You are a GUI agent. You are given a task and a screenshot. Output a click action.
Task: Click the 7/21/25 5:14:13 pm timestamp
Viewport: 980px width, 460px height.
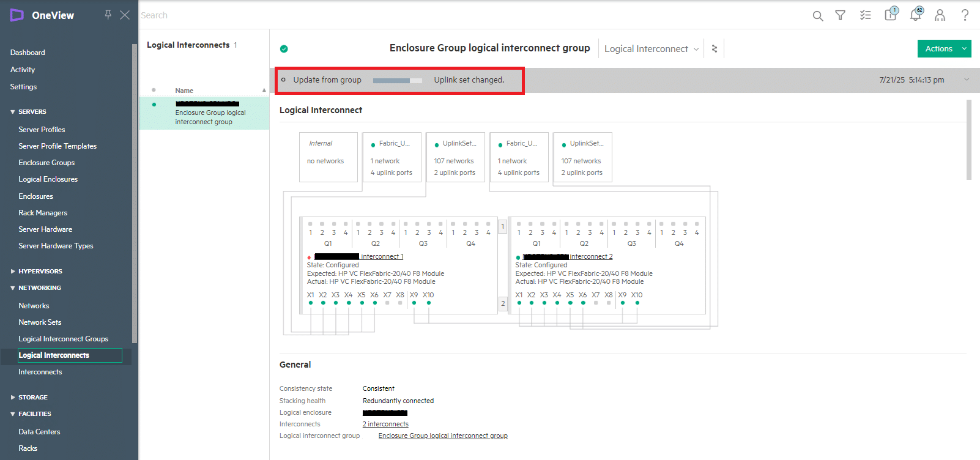coord(911,80)
